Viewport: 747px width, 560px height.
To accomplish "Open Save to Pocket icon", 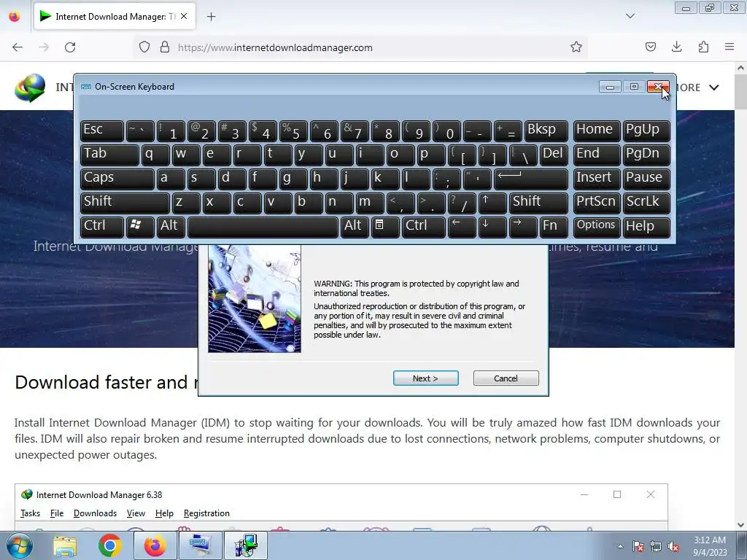I will (650, 47).
